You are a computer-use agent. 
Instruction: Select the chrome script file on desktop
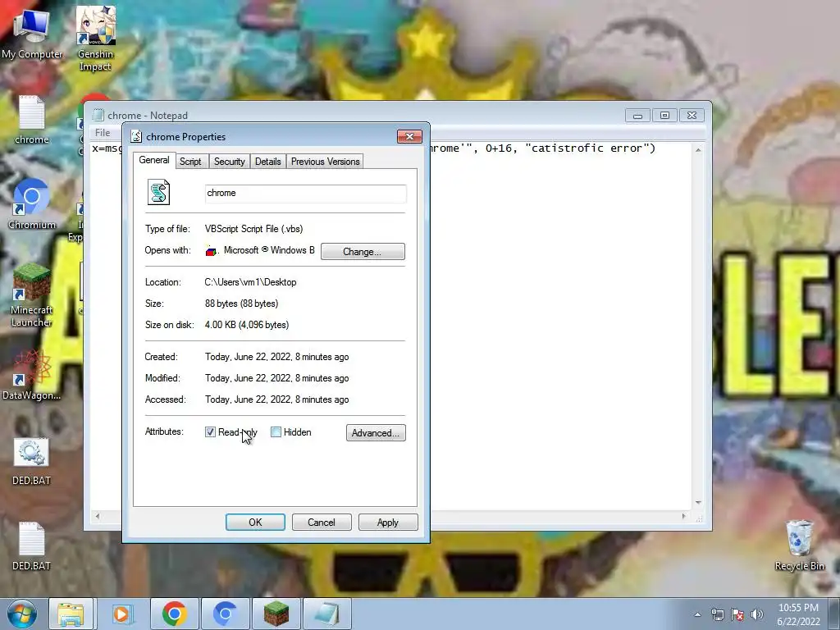pos(32,119)
